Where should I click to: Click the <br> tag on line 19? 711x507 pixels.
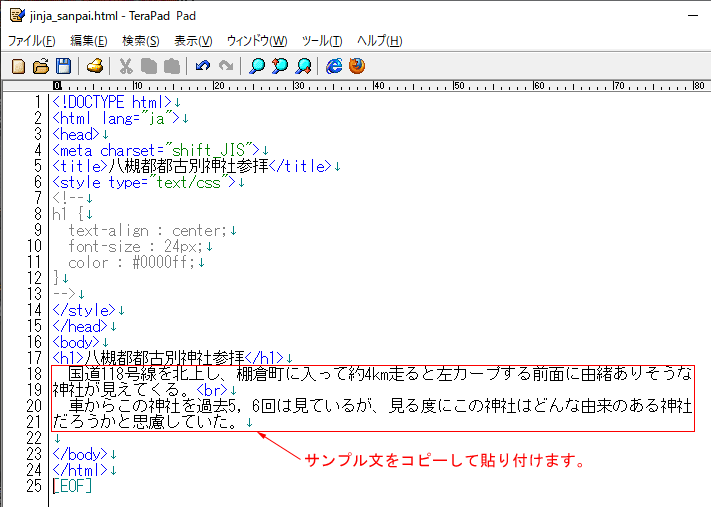[212, 390]
